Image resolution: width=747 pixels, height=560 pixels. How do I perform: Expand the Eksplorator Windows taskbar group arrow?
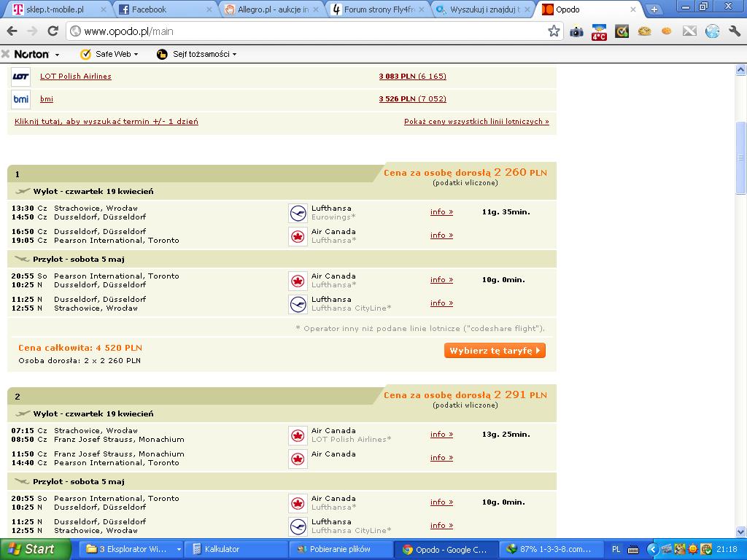179,550
